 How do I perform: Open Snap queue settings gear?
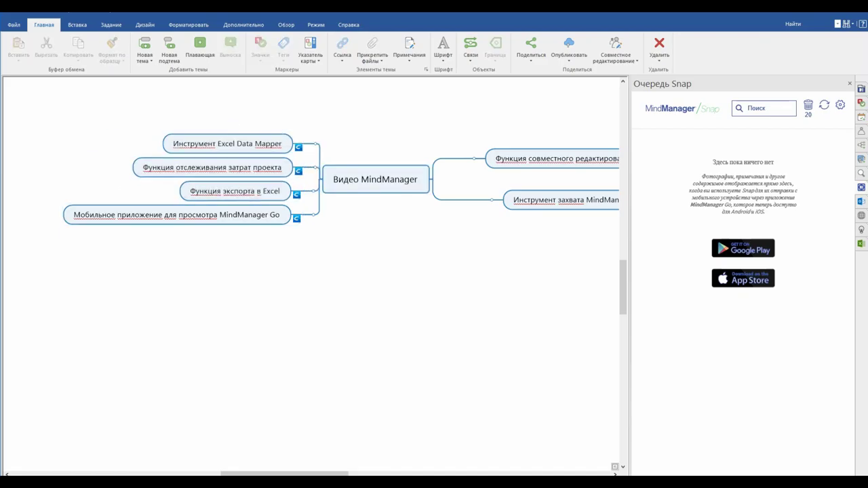(x=840, y=105)
